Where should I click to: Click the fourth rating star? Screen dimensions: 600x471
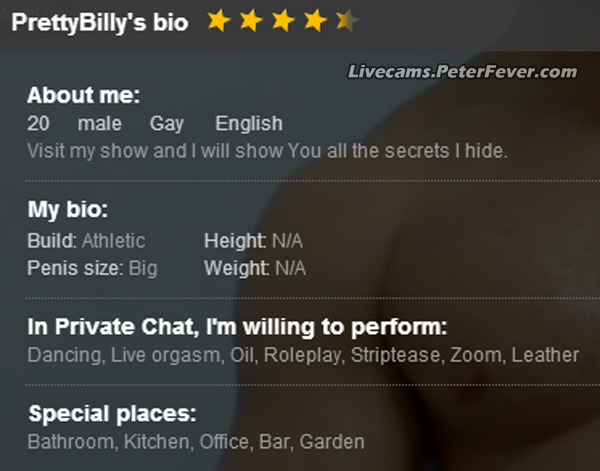click(x=315, y=21)
